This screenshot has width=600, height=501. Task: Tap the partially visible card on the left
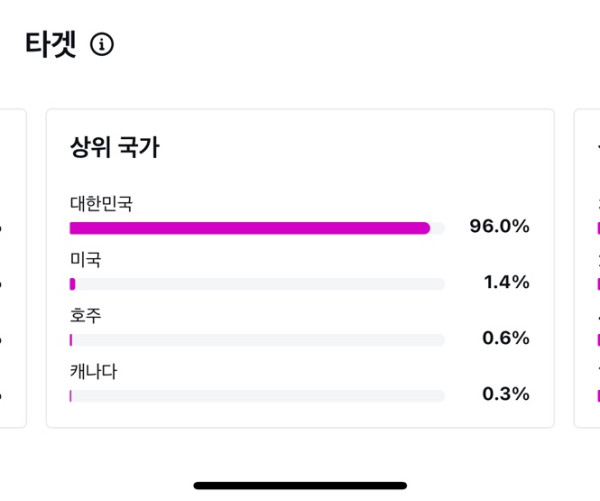(12, 268)
